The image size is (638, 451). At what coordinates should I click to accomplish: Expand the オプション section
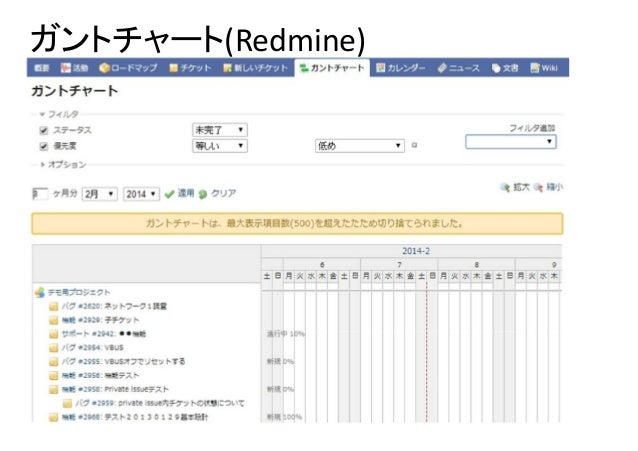pos(63,164)
